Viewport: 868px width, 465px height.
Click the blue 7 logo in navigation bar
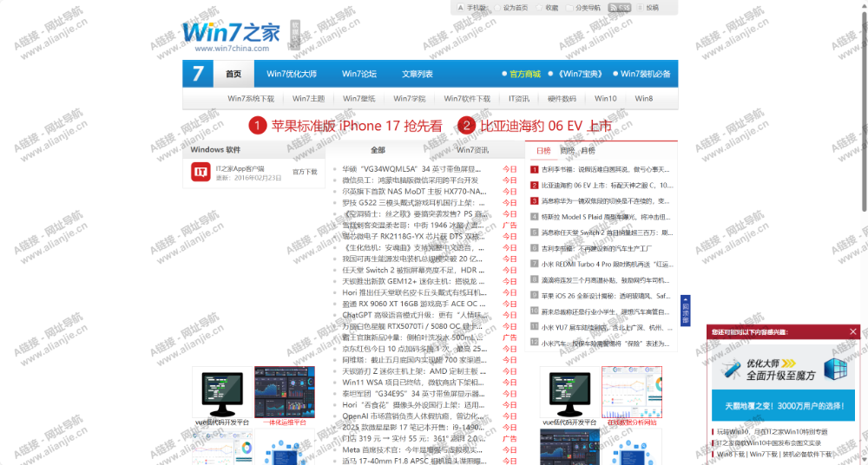198,74
